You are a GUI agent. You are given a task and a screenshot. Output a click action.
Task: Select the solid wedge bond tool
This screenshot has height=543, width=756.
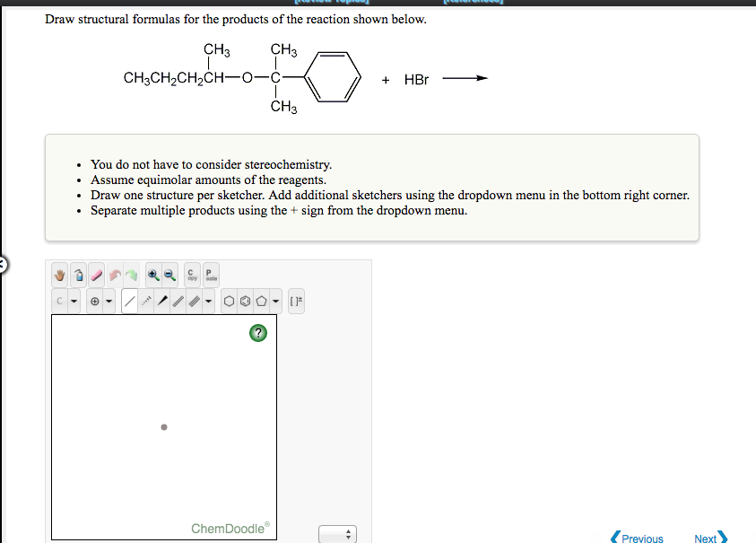pyautogui.click(x=162, y=300)
